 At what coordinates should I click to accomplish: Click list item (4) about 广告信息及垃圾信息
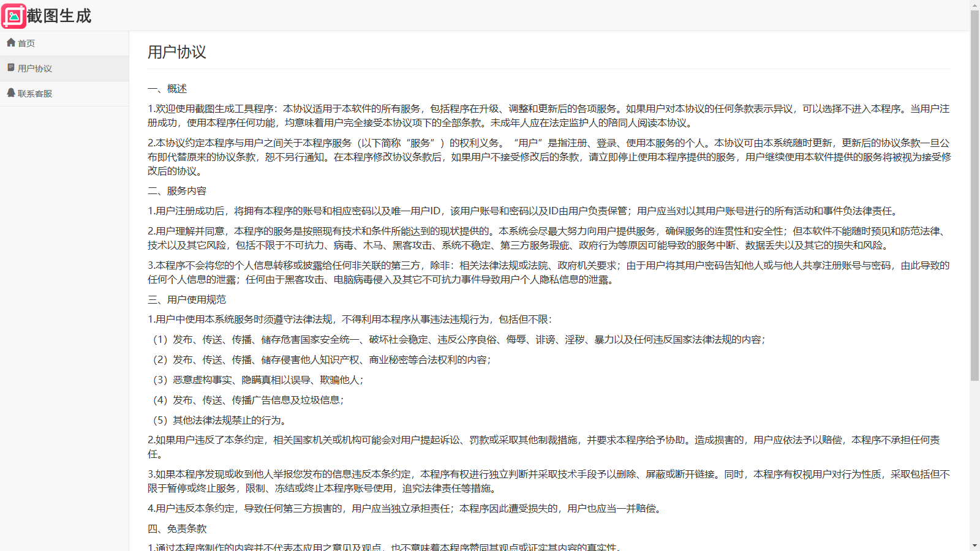click(247, 400)
